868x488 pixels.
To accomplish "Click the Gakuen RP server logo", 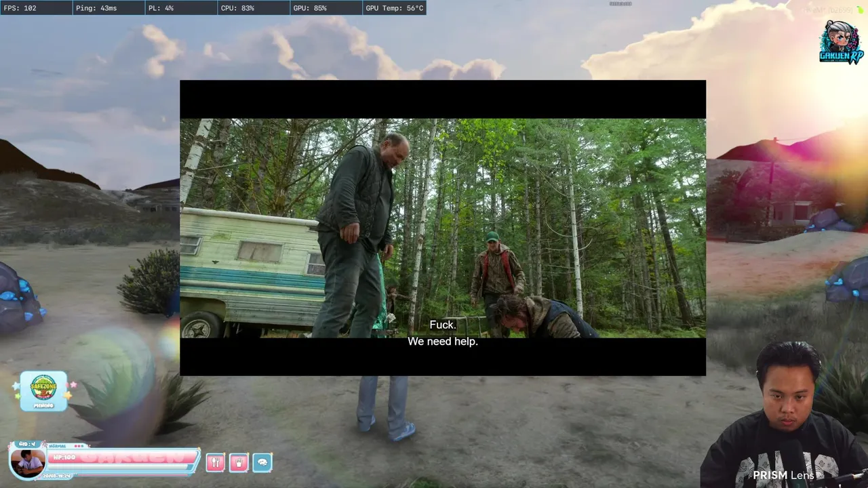I will (x=842, y=42).
